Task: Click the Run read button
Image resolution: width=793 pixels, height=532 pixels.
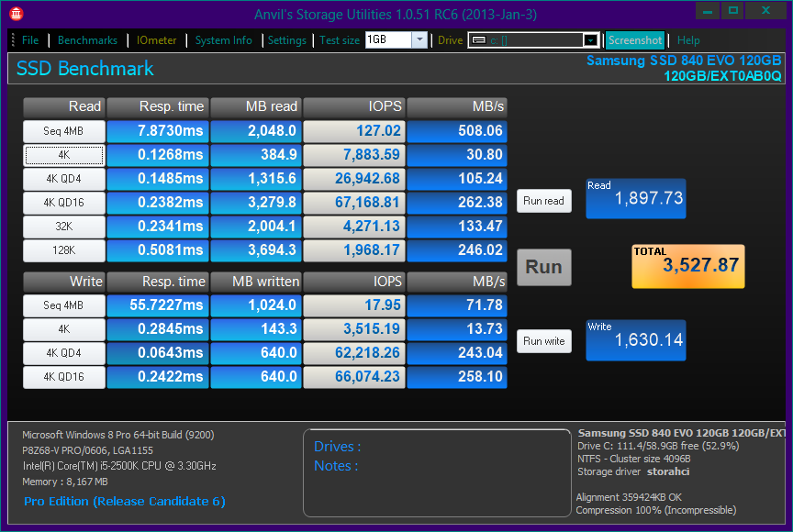Action: coord(543,201)
